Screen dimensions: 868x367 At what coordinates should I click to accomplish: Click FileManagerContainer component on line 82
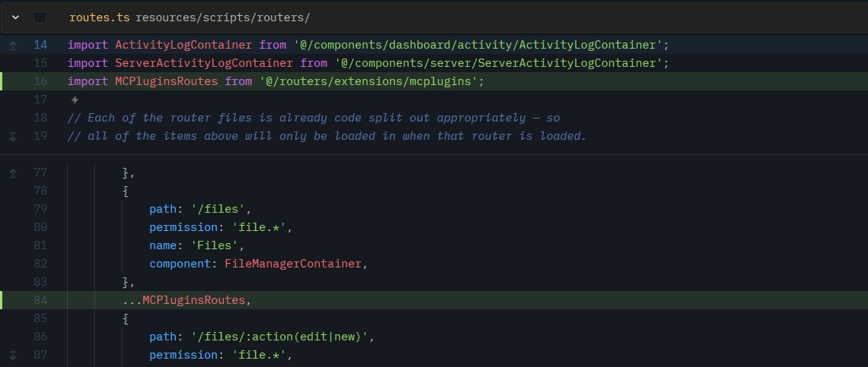click(294, 264)
